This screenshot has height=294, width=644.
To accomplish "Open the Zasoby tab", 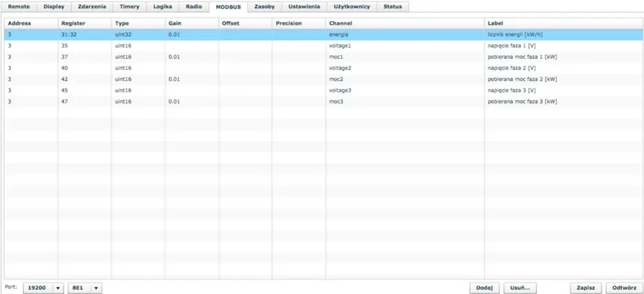I will click(x=264, y=6).
